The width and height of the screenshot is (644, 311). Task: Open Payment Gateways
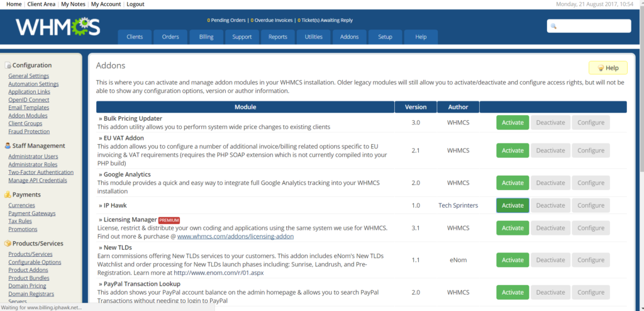32,213
